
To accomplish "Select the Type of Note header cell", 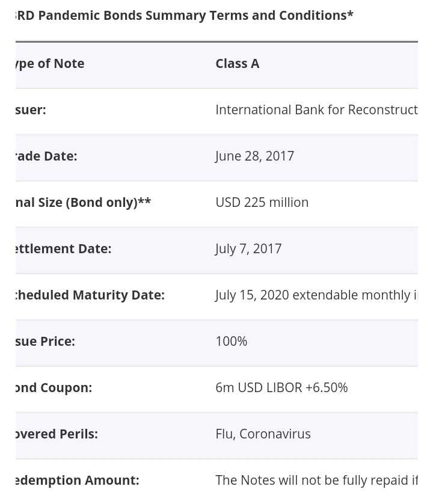I will pos(50,64).
